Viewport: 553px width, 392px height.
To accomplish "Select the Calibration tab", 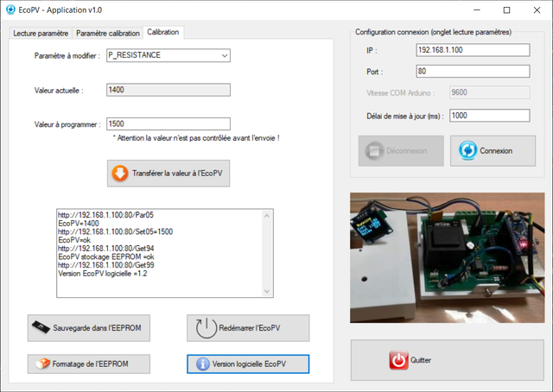I will 163,32.
